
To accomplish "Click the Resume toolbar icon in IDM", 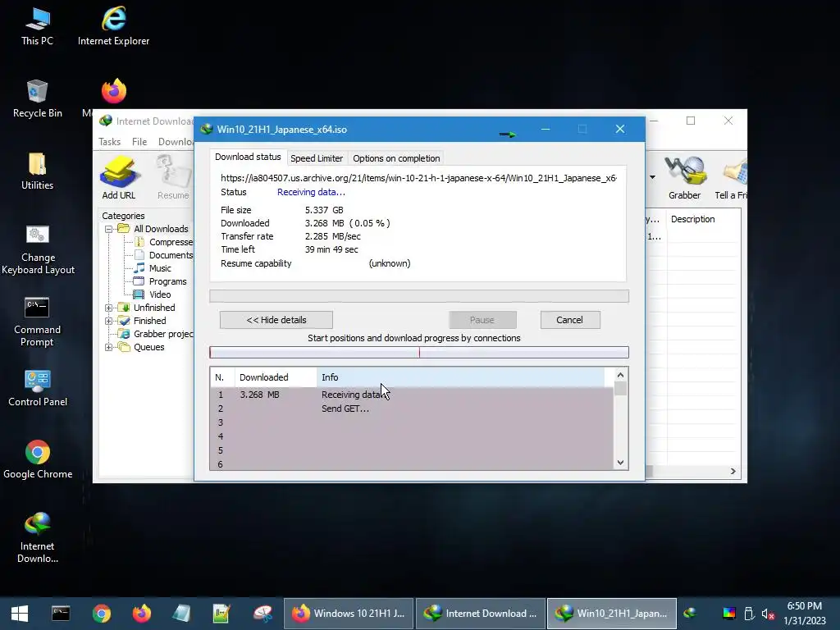I will pyautogui.click(x=174, y=177).
